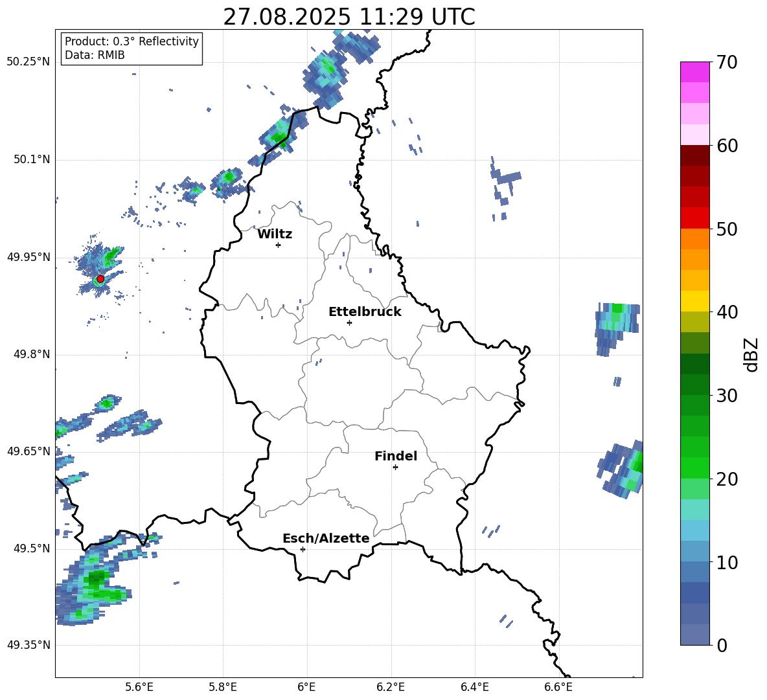This screenshot has height=700, width=767.
Task: Click the 20 tick on the colorbar
Action: pyautogui.click(x=727, y=479)
